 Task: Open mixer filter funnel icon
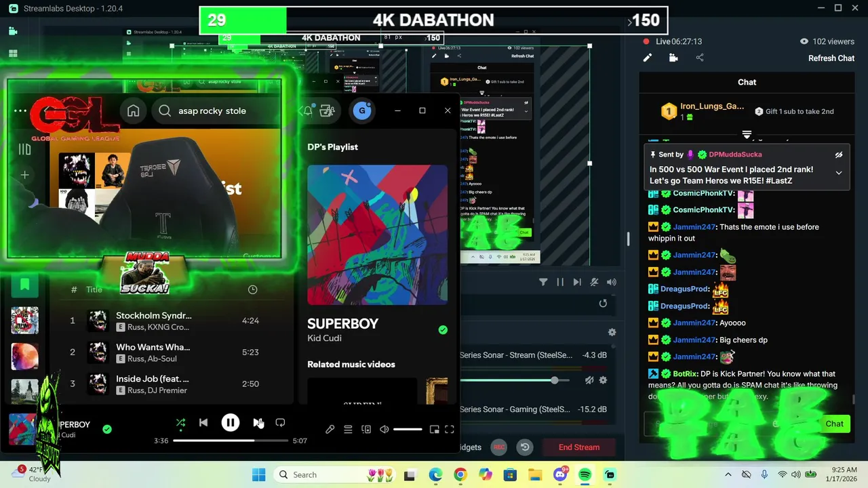[x=543, y=282]
